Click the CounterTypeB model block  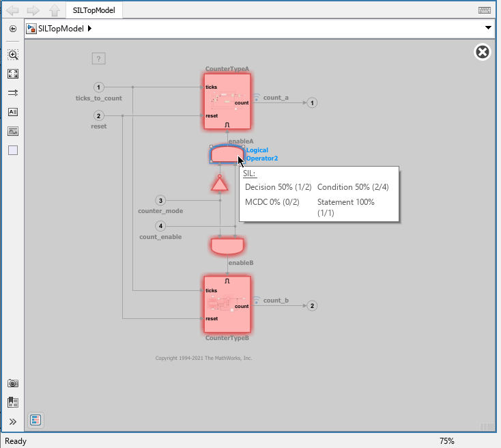(227, 304)
